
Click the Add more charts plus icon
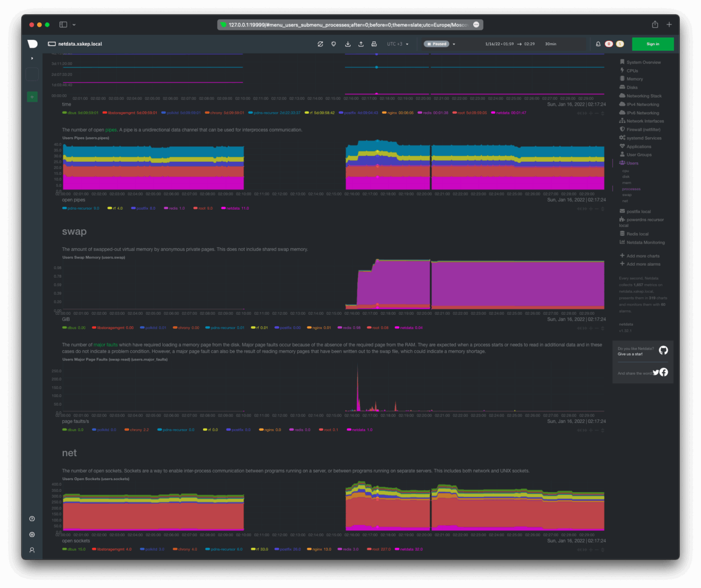[x=622, y=256]
